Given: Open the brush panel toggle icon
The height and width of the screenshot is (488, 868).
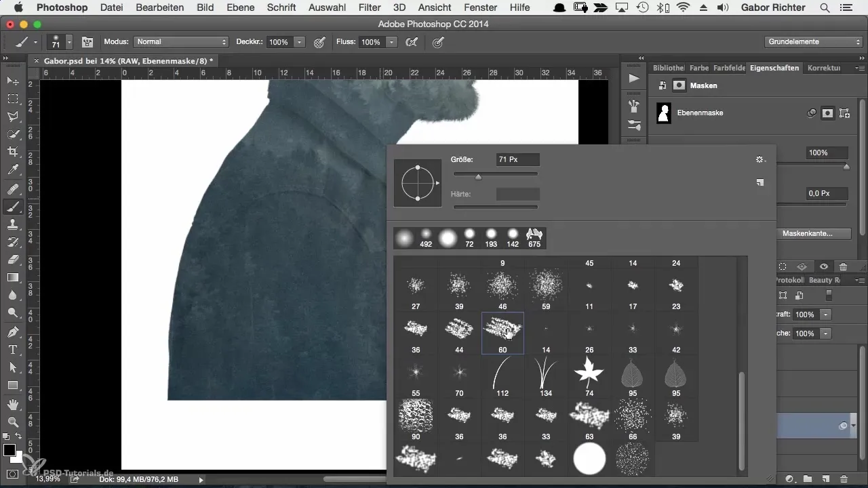Looking at the screenshot, I should pos(87,42).
